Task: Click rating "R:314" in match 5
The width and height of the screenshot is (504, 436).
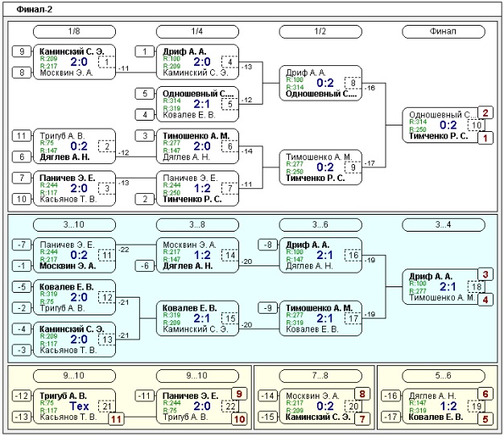Action: [171, 101]
